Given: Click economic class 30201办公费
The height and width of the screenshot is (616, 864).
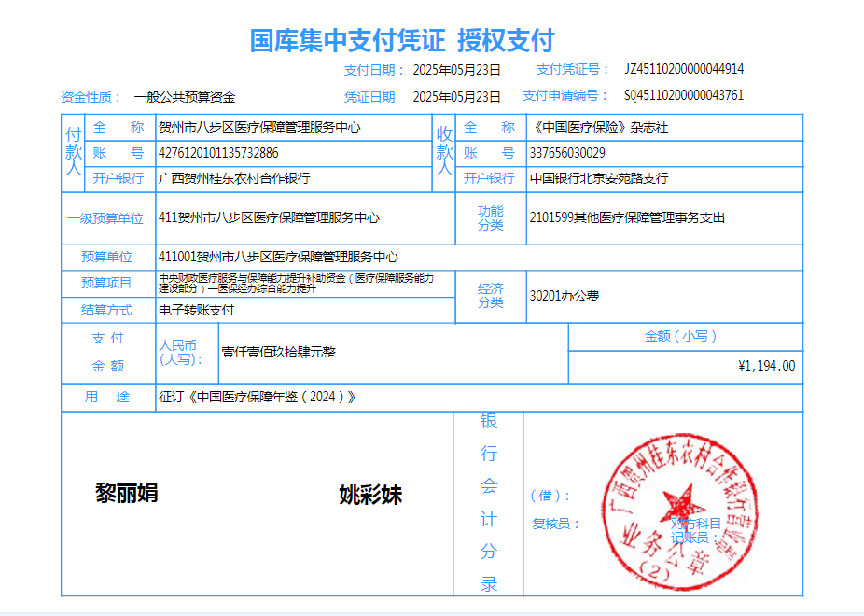Looking at the screenshot, I should (564, 297).
